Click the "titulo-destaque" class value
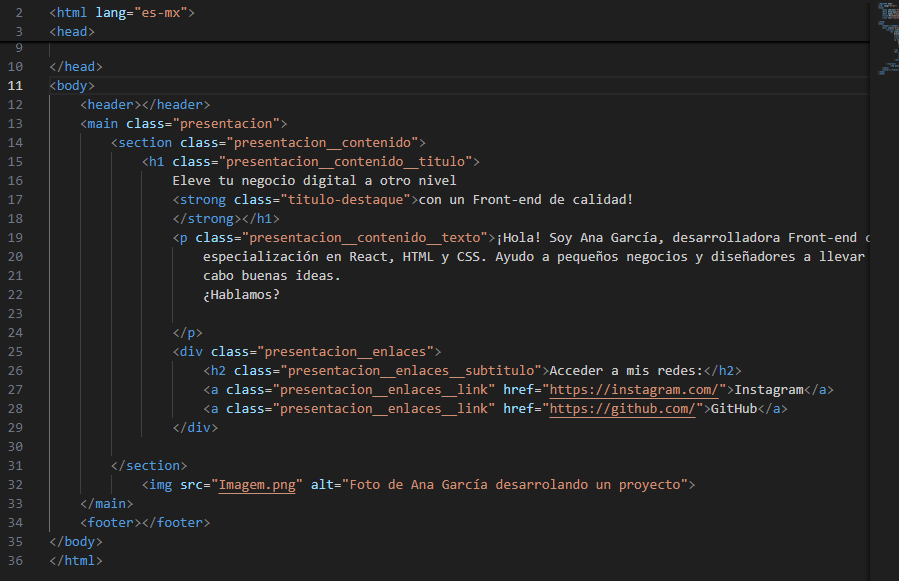The width and height of the screenshot is (899, 581). click(x=345, y=199)
